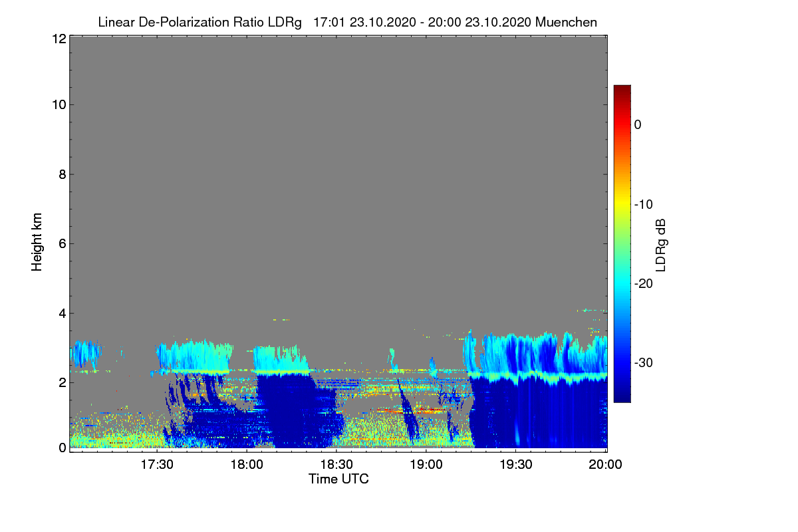The height and width of the screenshot is (532, 798).
Task: Click the time axis tick '18:00'
Action: tap(247, 465)
